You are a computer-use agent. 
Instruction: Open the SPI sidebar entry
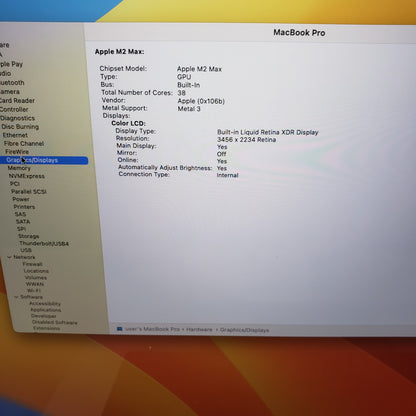(21, 229)
